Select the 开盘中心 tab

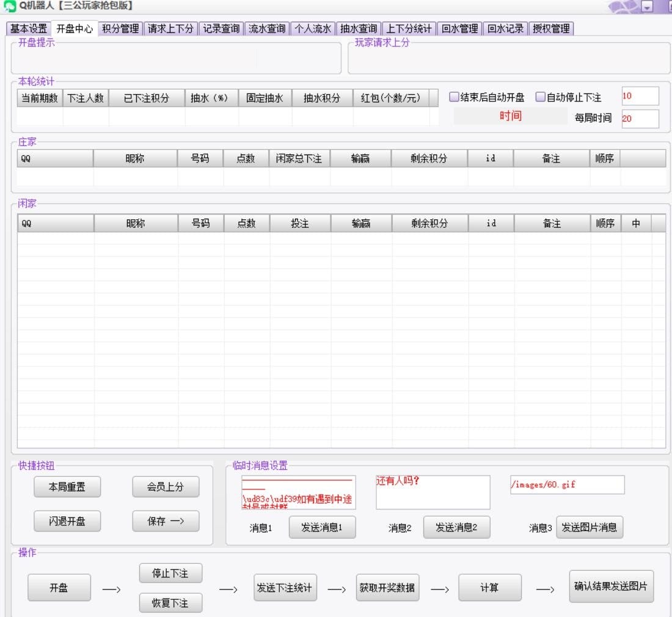[x=75, y=29]
